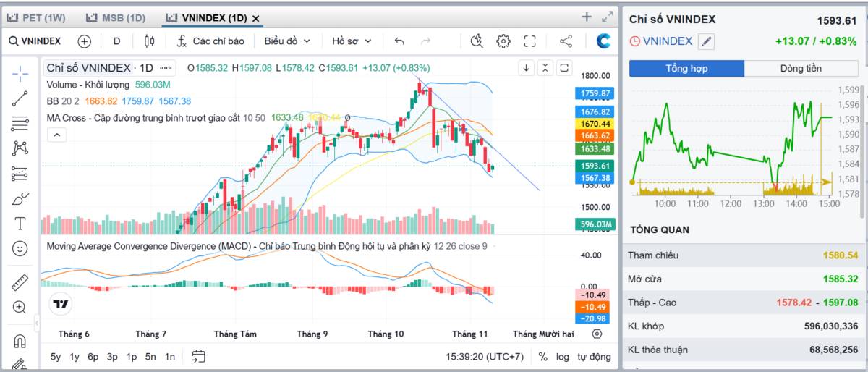Image resolution: width=868 pixels, height=372 pixels.
Task: Open the indicators list 'Các chỉ báo'
Action: click(x=210, y=41)
